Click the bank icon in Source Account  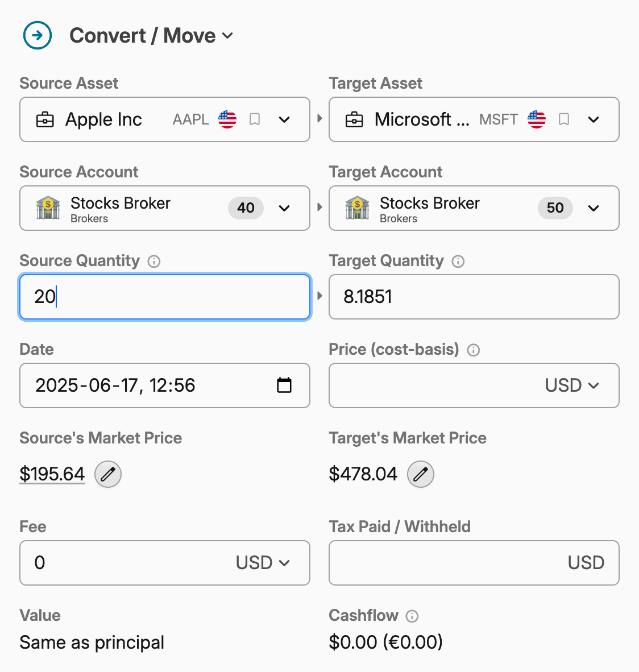(x=48, y=208)
